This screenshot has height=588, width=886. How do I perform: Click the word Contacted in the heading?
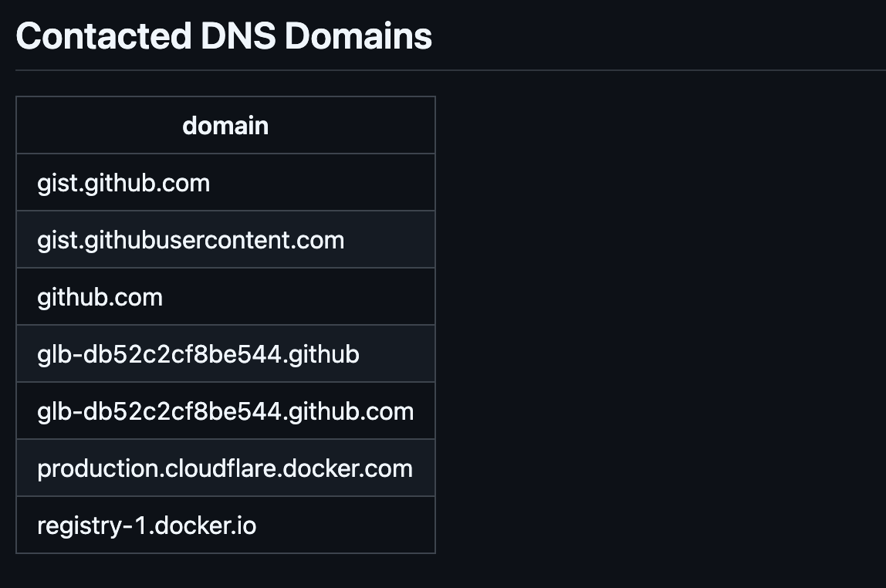click(x=103, y=36)
